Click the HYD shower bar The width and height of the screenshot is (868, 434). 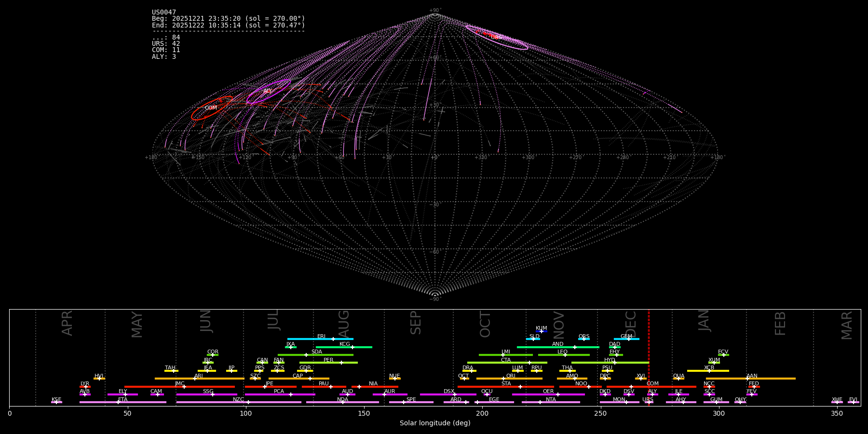point(610,363)
